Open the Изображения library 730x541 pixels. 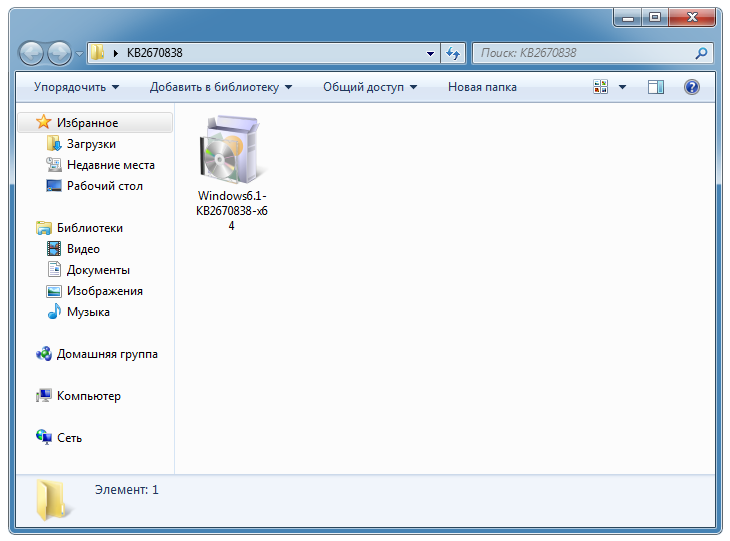pos(105,291)
